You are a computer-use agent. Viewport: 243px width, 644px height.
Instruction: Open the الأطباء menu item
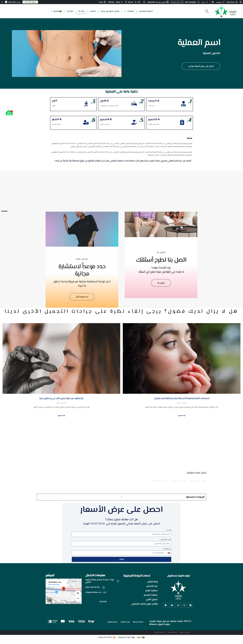(x=93, y=11)
